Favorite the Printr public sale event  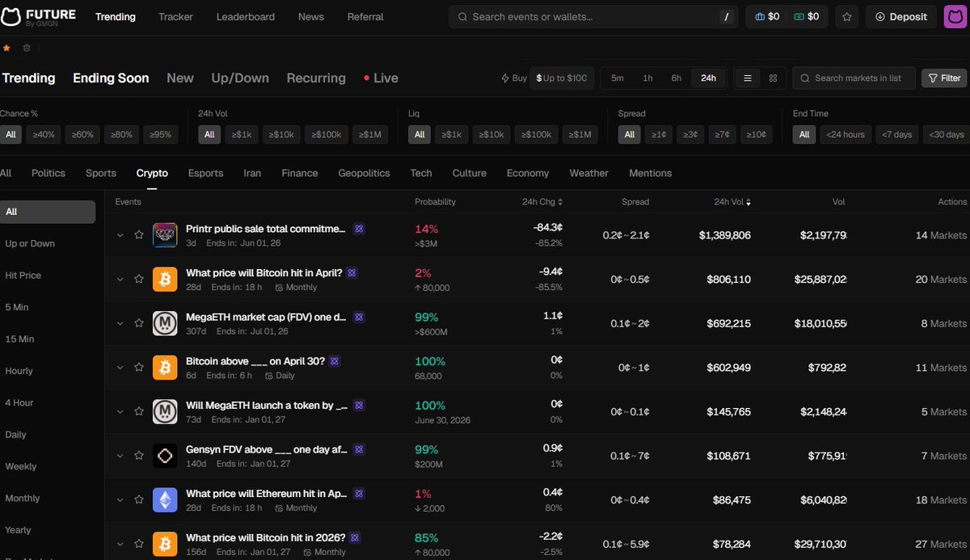coord(138,235)
